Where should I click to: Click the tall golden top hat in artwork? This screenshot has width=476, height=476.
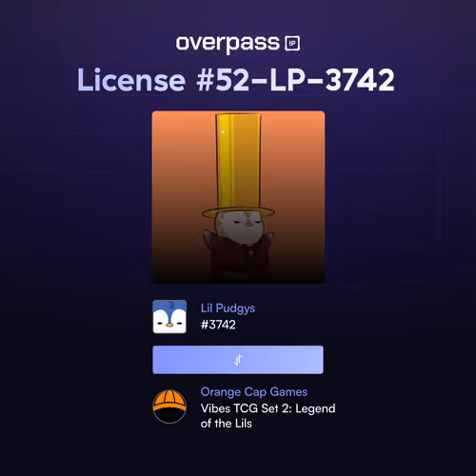238,165
